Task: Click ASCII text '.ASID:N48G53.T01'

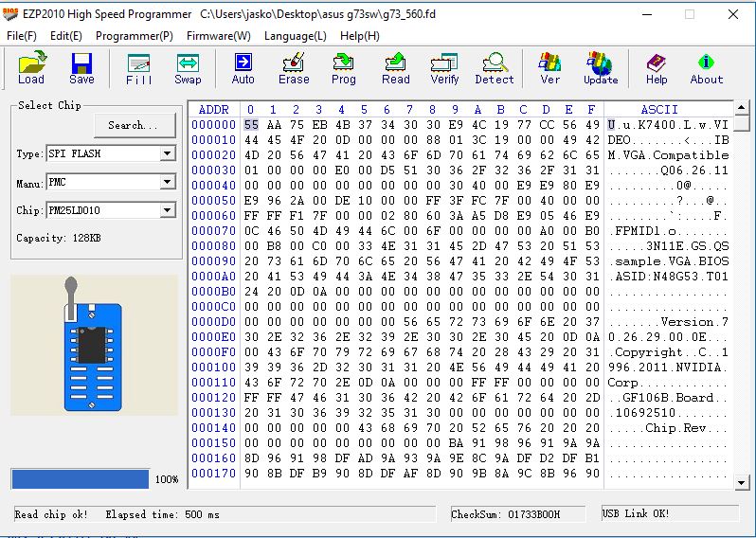Action: click(668, 277)
